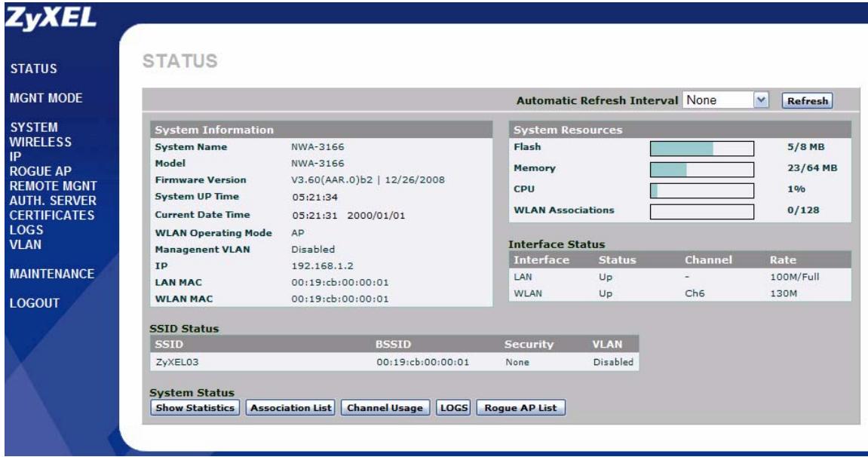Click the LOGS button under System Status
The image size is (868, 457).
pyautogui.click(x=453, y=408)
